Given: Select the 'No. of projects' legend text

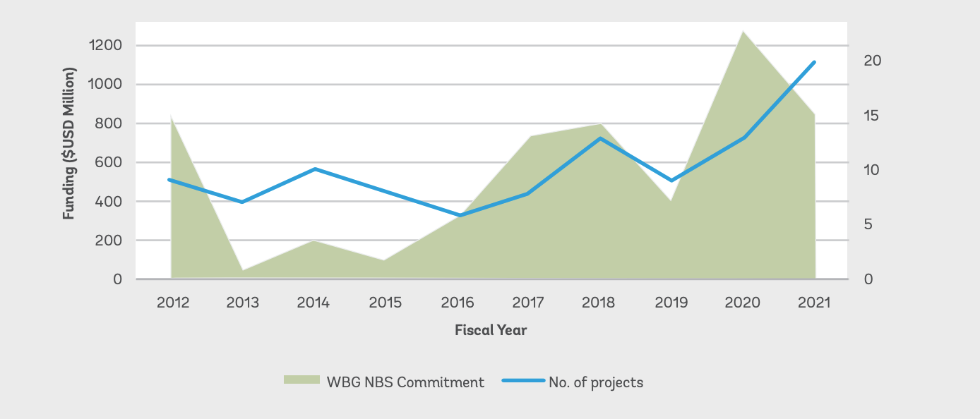Looking at the screenshot, I should [x=596, y=382].
